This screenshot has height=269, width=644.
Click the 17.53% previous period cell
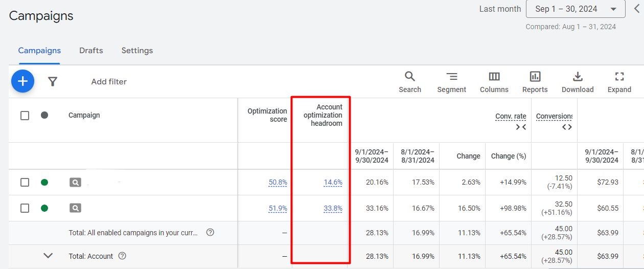423,182
